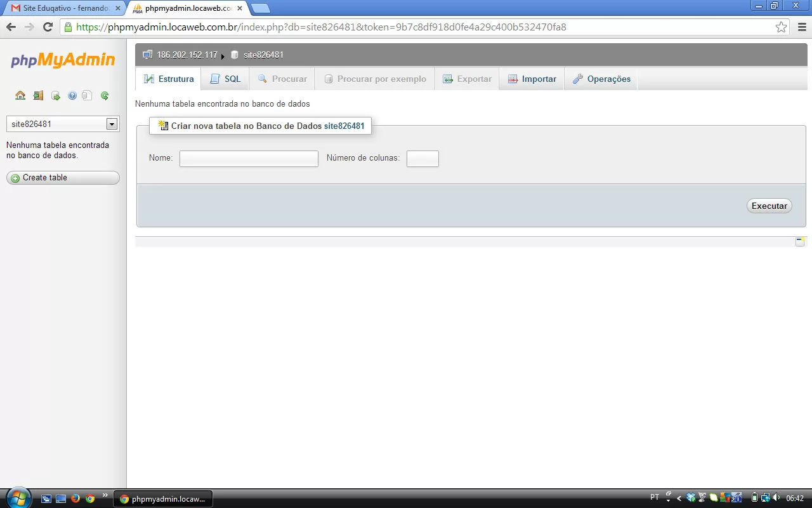Image resolution: width=812 pixels, height=508 pixels.
Task: Bookmark this page with the star icon
Action: 781,27
